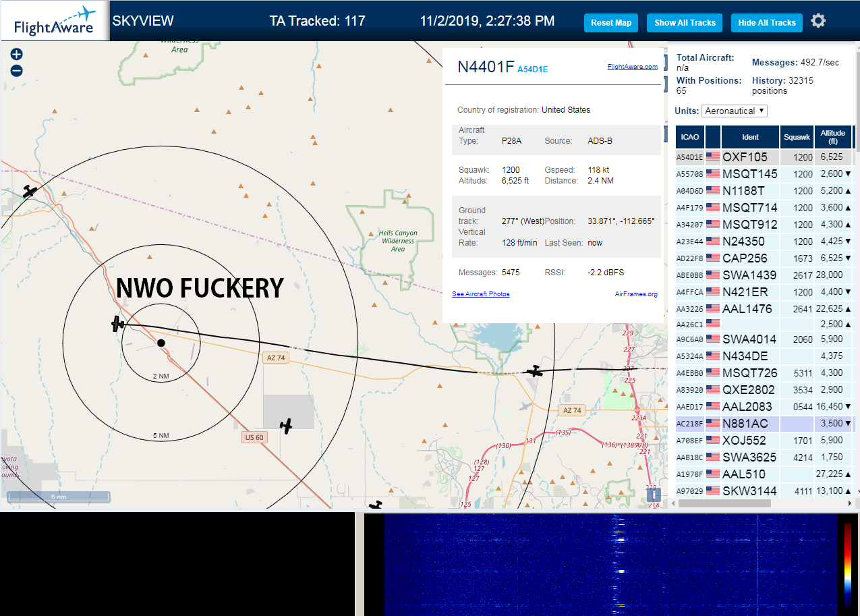Select the aircraft icon in northwest corner
The width and height of the screenshot is (860, 616).
coord(29,192)
